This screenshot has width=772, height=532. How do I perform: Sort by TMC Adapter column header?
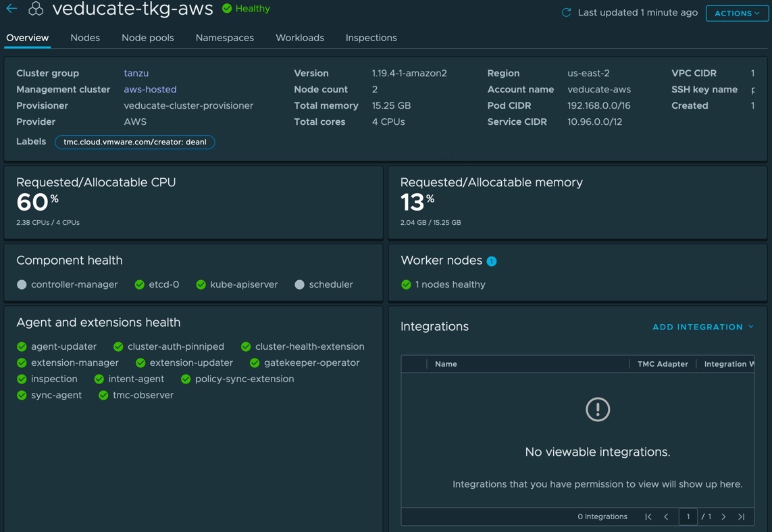tap(663, 364)
